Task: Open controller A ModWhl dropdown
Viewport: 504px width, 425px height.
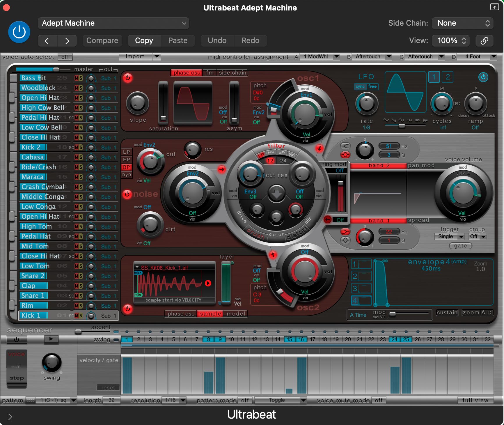Action: click(320, 56)
